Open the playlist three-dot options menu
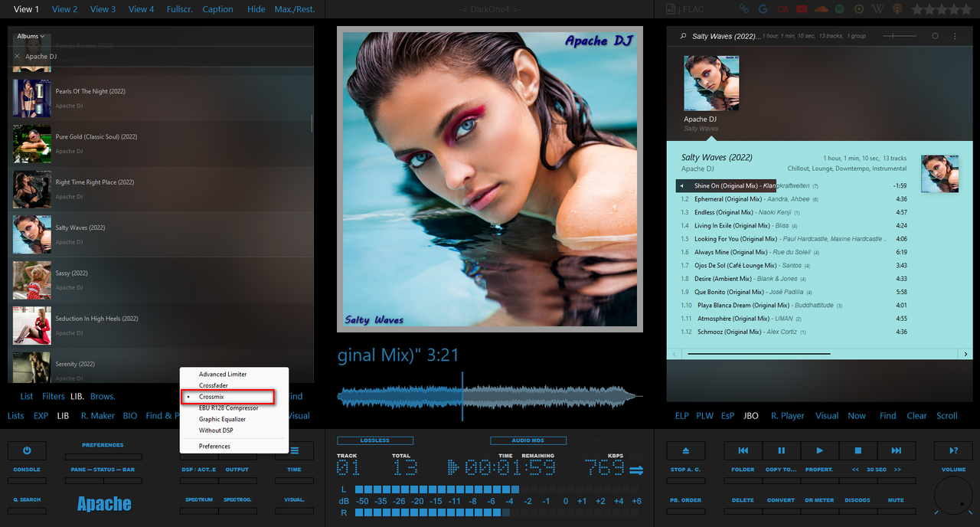This screenshot has width=980, height=527. (955, 36)
